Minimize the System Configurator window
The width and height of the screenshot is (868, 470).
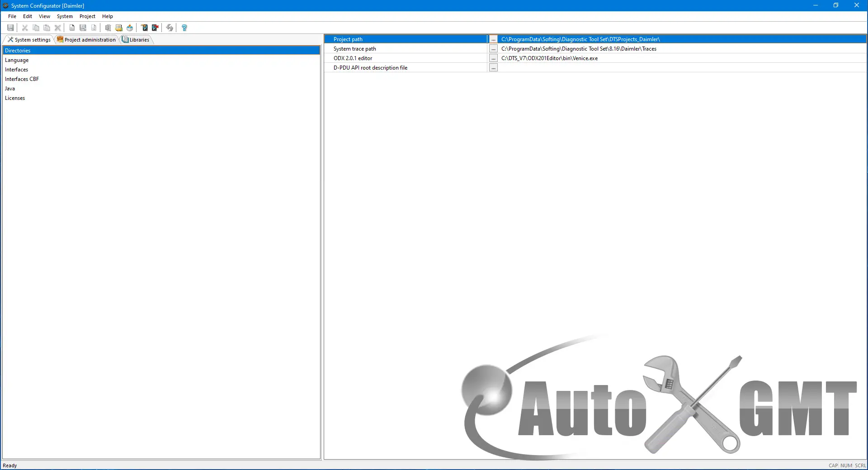(816, 5)
